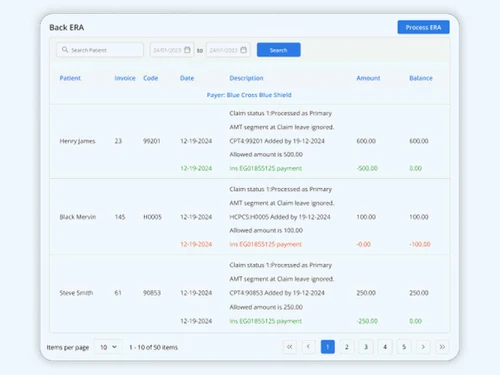Click the -250.00 payment amount
500x375 pixels.
click(x=367, y=321)
